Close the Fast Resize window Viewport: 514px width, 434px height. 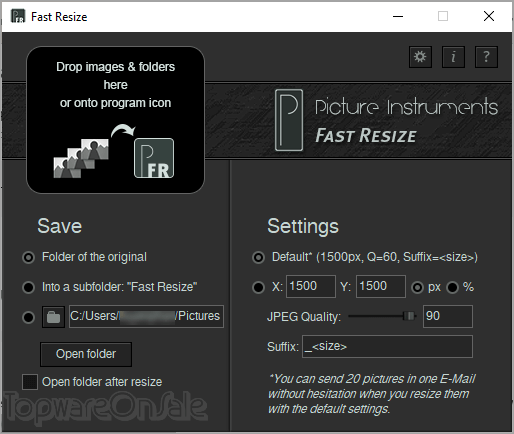coord(489,16)
